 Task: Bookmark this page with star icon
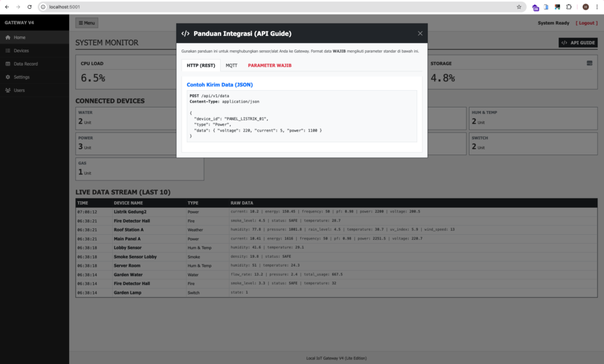pos(519,6)
